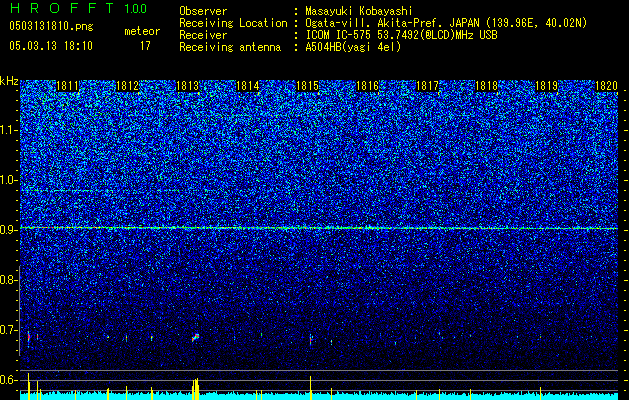
Task: Click the meteor count value 17
Action: (145, 46)
